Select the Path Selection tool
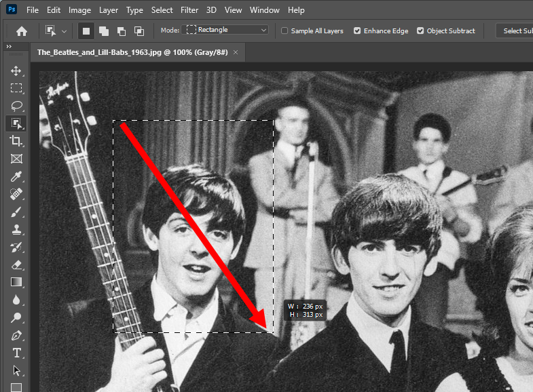This screenshot has width=533, height=392. point(16,370)
